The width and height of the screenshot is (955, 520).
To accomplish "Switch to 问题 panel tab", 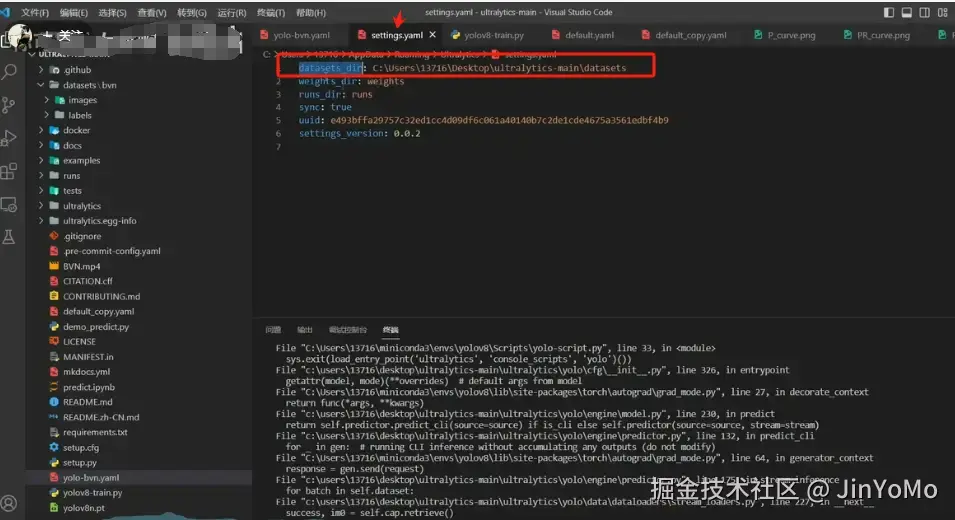I will click(273, 330).
